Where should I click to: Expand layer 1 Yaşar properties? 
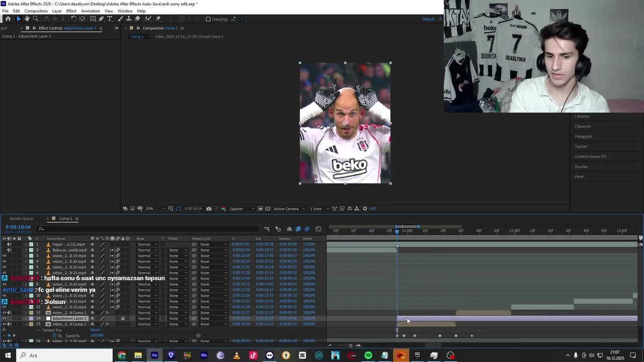pyautogui.click(x=26, y=244)
